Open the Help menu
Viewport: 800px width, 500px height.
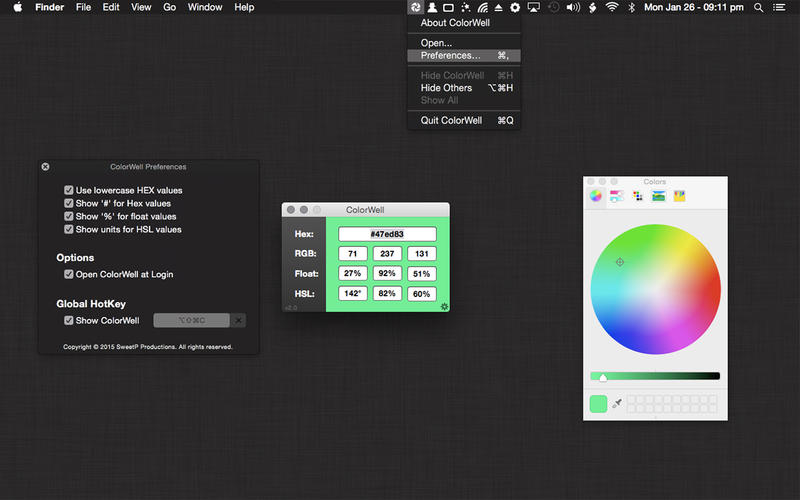pos(244,7)
